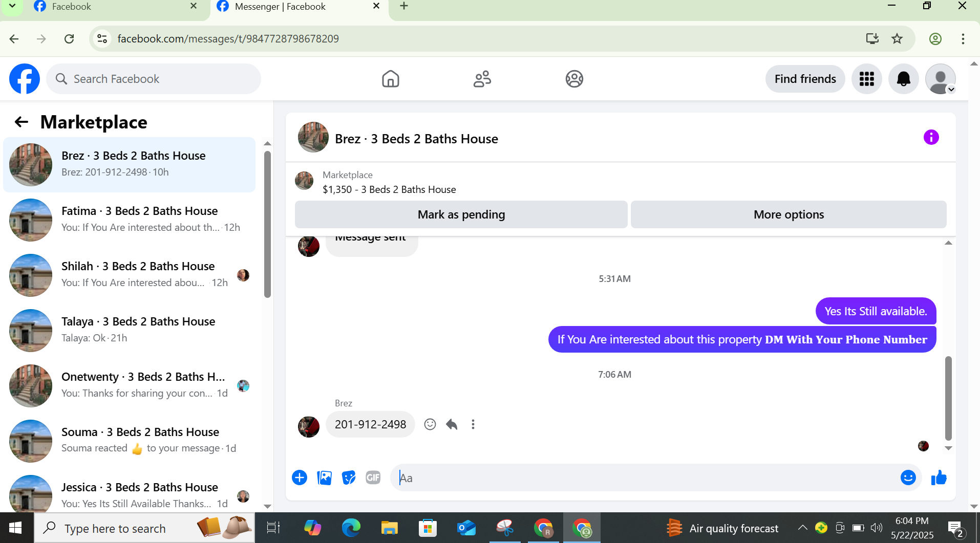Open the Chrome profile icon
The width and height of the screenshot is (980, 543).
[935, 39]
